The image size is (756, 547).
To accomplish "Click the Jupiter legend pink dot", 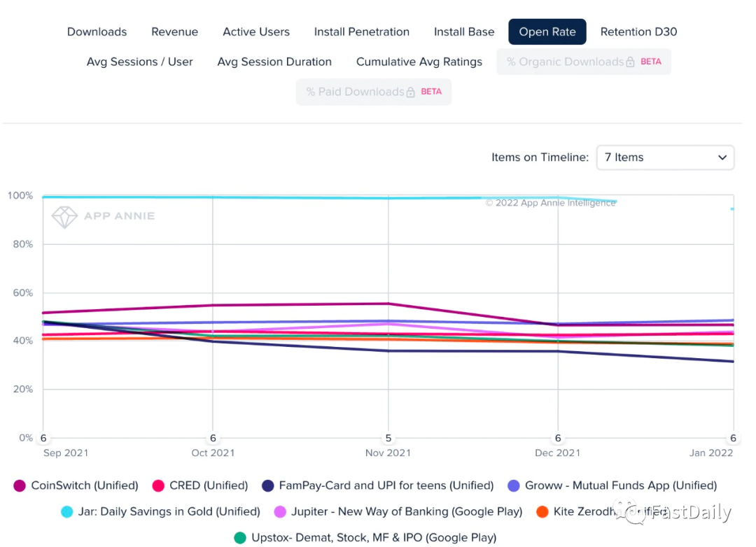I will [x=280, y=512].
